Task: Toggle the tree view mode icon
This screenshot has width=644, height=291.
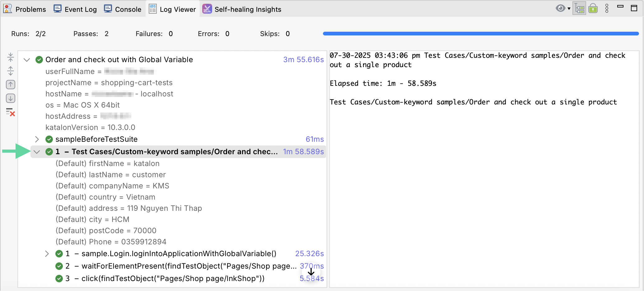Action: coord(579,8)
